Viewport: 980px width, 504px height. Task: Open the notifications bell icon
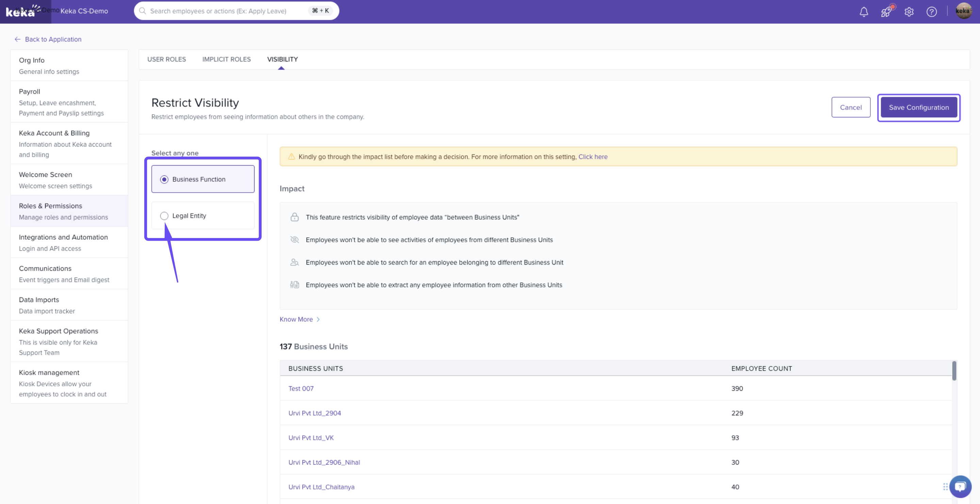(x=864, y=12)
